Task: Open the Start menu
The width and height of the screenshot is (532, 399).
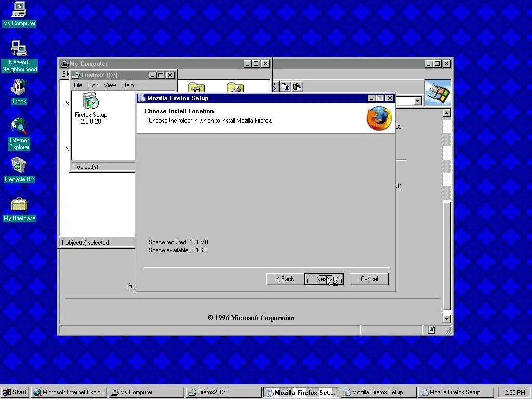Action: (x=15, y=392)
